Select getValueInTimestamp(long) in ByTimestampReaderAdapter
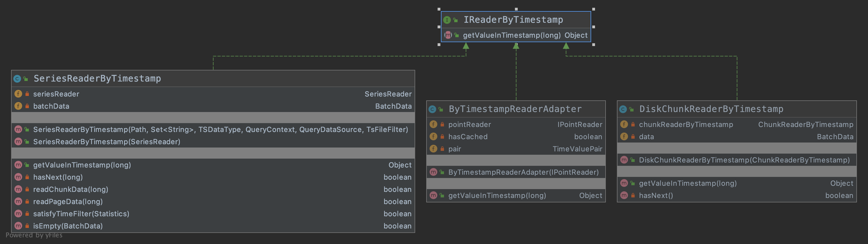Viewport: 868px width, 244px height. (497, 195)
